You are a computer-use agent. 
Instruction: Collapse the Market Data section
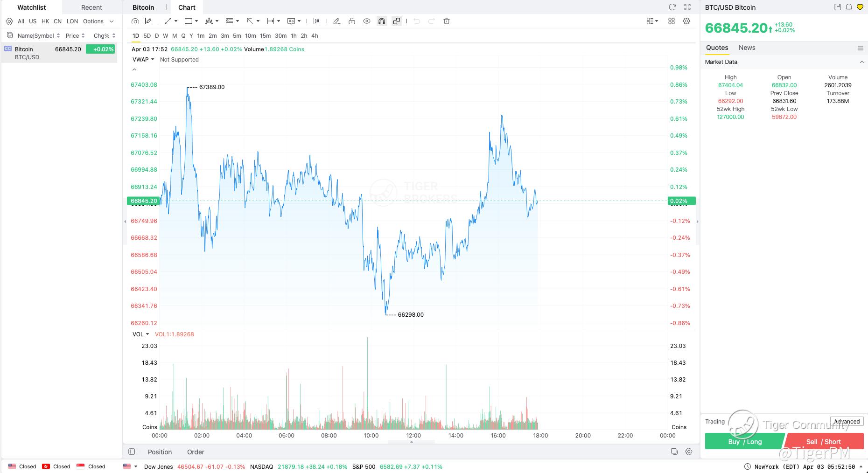[x=861, y=62]
